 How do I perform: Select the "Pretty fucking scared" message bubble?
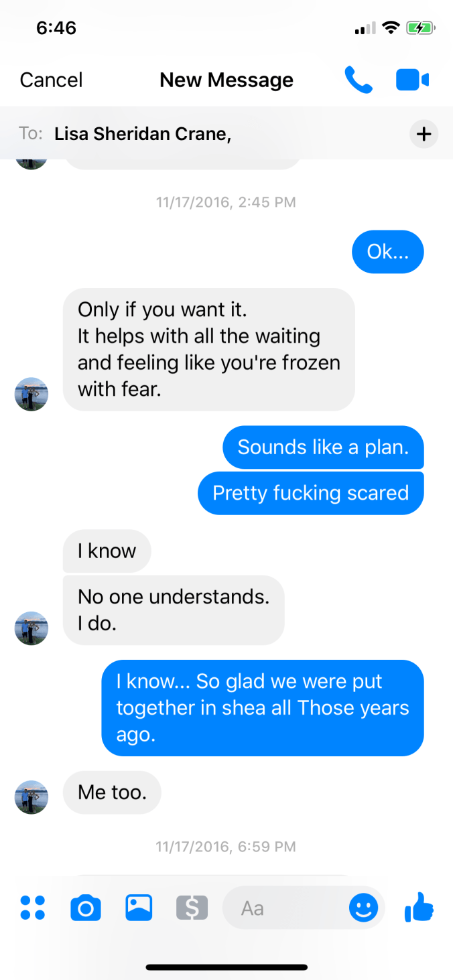pos(311,493)
